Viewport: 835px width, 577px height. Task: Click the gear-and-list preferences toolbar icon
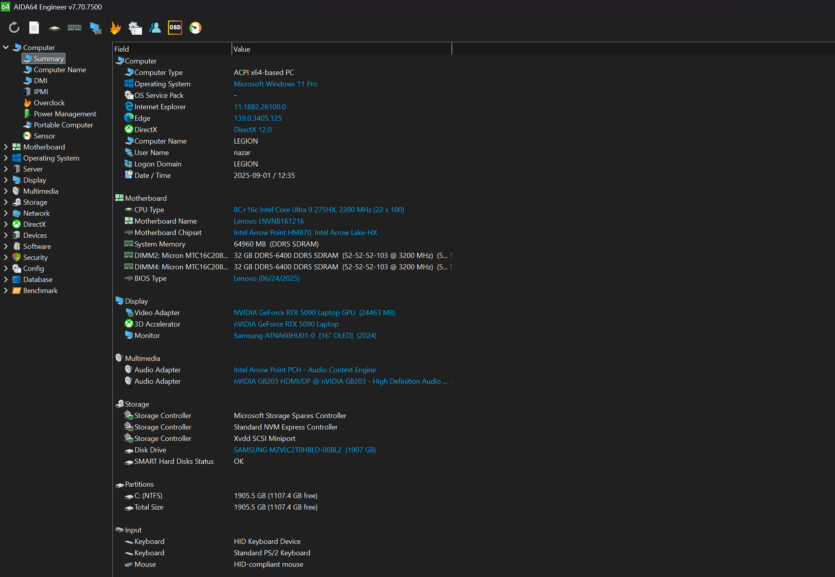click(x=135, y=28)
